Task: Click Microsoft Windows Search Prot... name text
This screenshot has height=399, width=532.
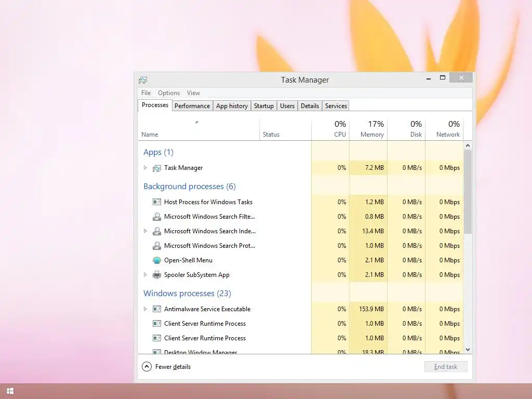Action: (210, 246)
